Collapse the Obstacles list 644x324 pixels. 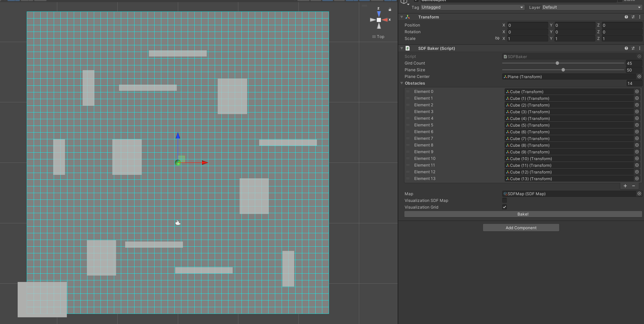click(402, 83)
